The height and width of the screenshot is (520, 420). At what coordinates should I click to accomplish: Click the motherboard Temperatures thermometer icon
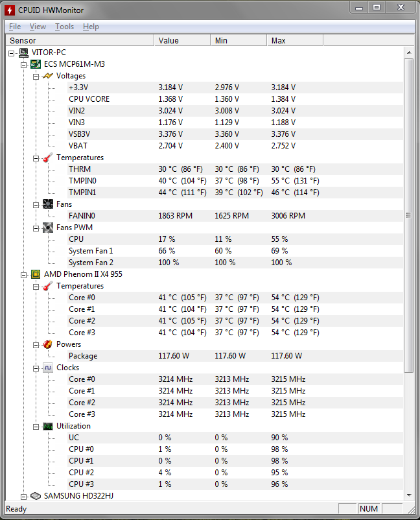[48, 158]
